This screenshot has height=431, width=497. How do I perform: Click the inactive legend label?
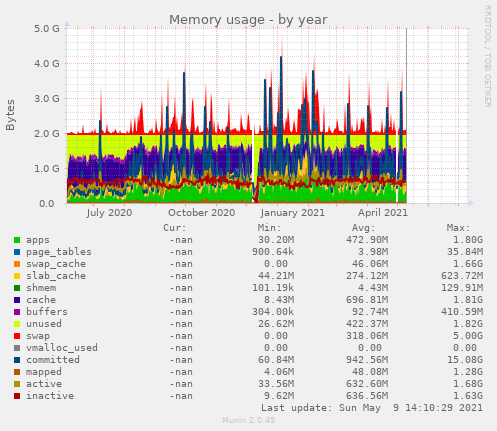point(50,396)
